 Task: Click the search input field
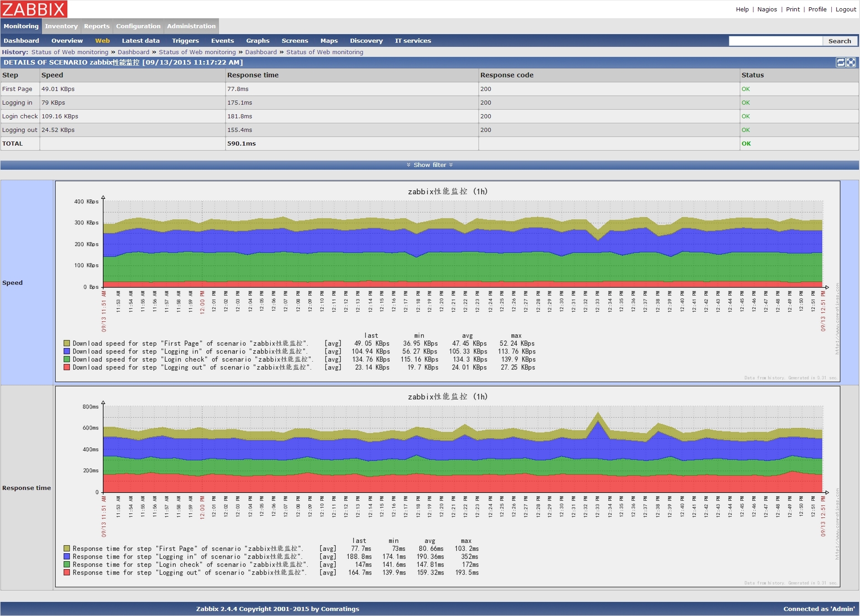point(775,41)
